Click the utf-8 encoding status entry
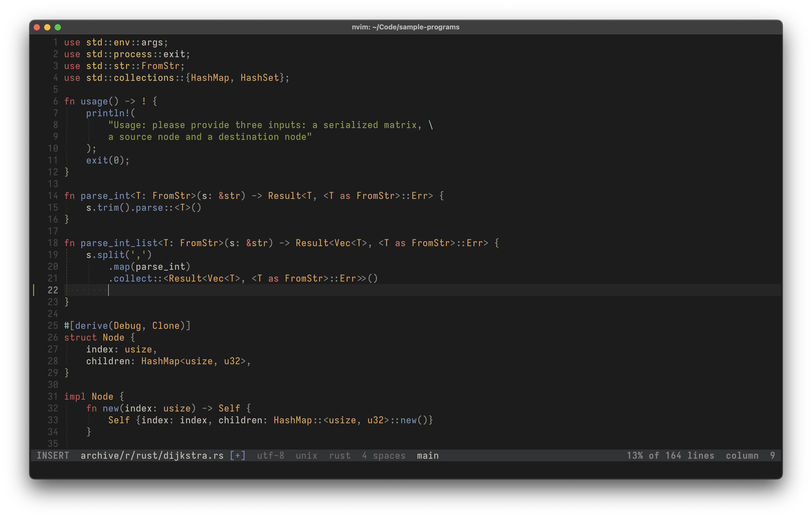This screenshot has height=518, width=812. (x=271, y=456)
